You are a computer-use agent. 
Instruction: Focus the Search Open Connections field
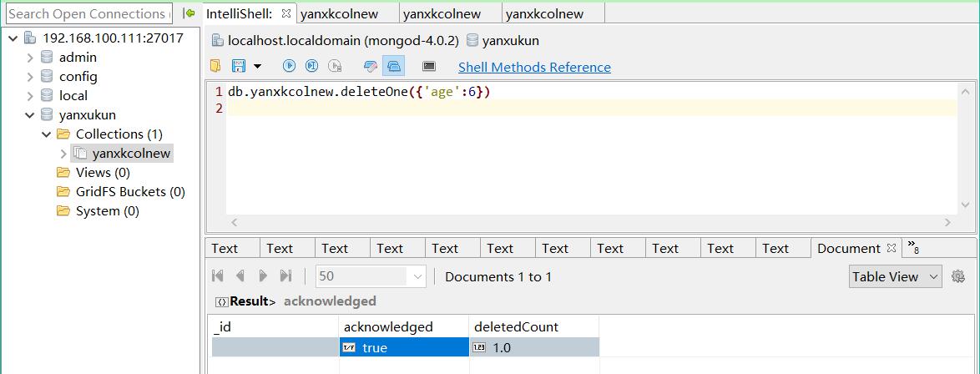[x=89, y=13]
